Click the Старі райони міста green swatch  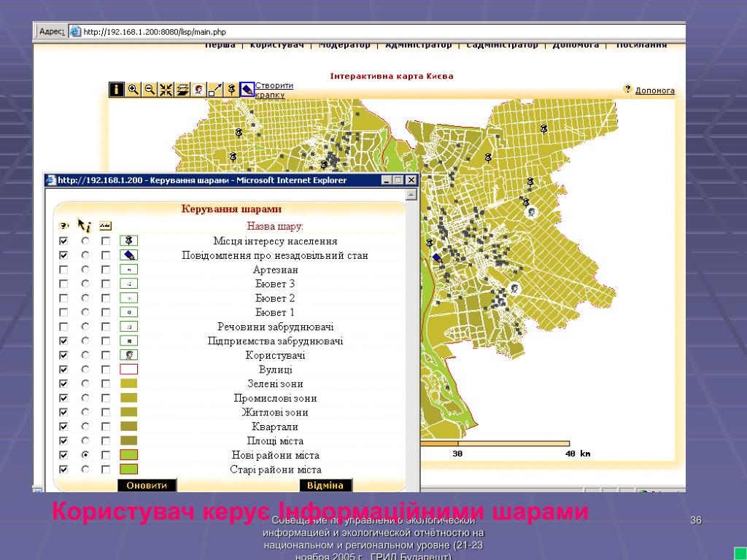128,470
